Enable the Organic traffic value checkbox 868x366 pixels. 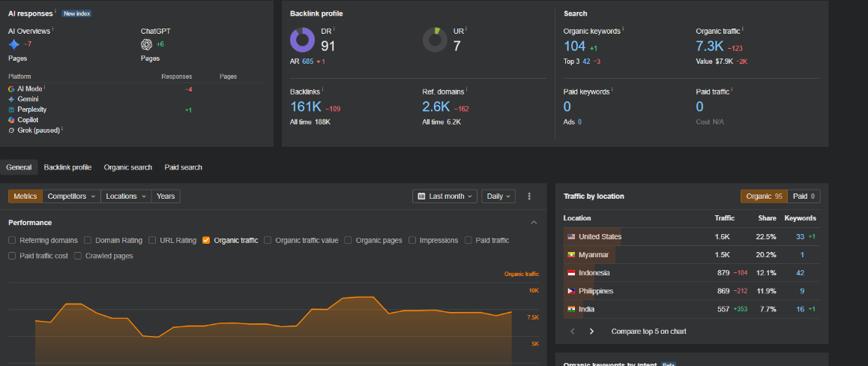click(x=268, y=240)
